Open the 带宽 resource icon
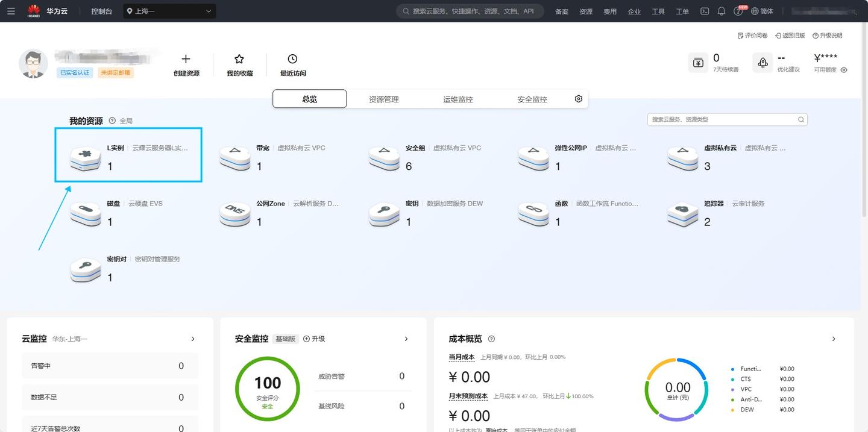The width and height of the screenshot is (868, 432). coord(234,158)
